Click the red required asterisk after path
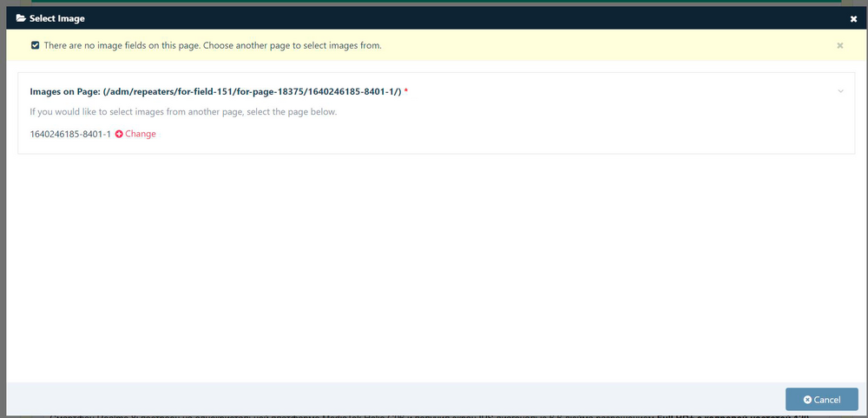868x418 pixels. tap(406, 91)
